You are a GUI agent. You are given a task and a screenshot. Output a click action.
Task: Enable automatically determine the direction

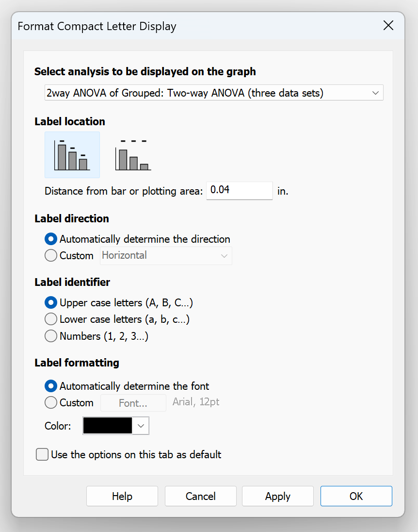tap(50, 239)
